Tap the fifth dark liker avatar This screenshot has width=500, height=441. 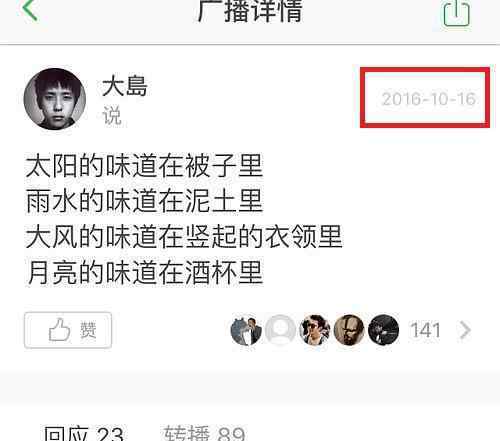(x=384, y=330)
